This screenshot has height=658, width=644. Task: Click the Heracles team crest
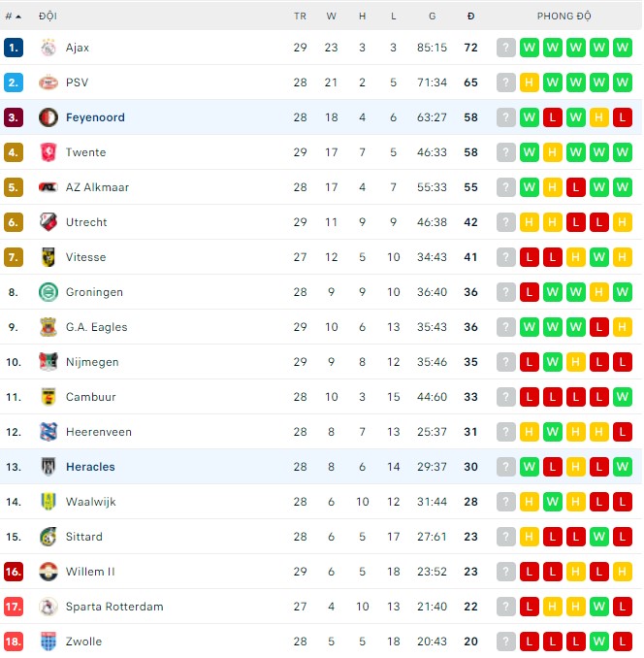tap(48, 467)
